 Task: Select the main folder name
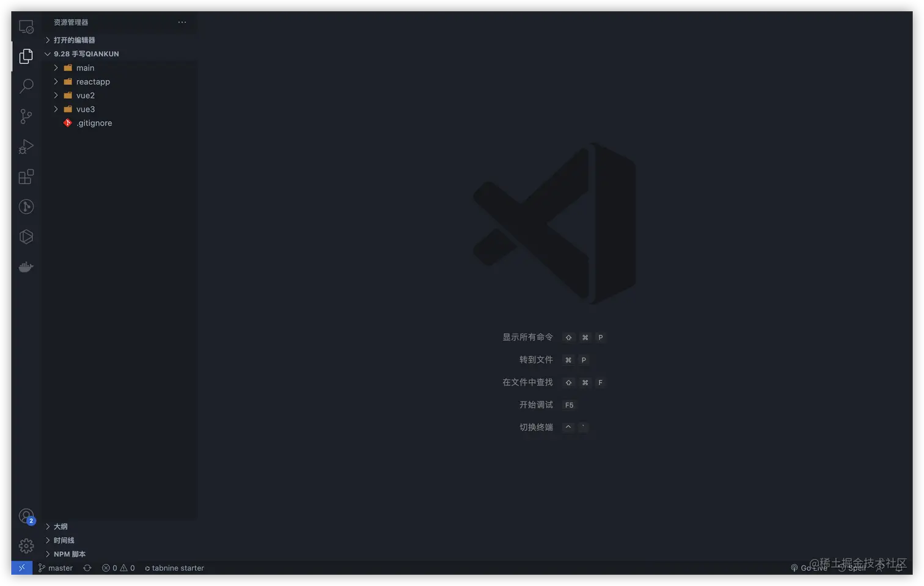click(85, 68)
